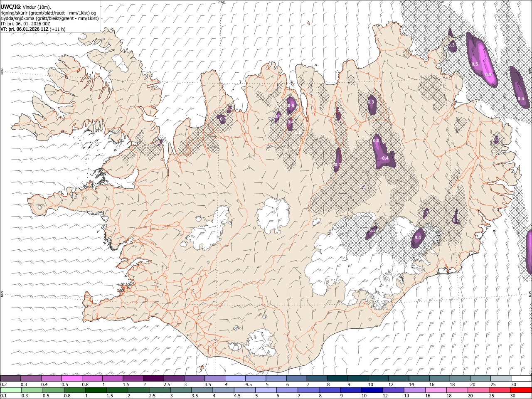Click the 20W longitude label on the top edge
The image size is (532, 399).
click(x=221, y=2)
